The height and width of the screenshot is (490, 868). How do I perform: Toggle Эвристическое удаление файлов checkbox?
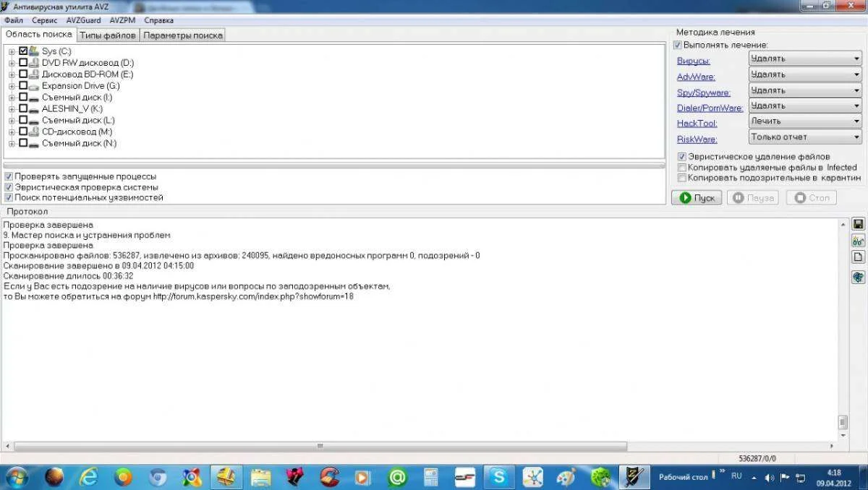point(682,156)
